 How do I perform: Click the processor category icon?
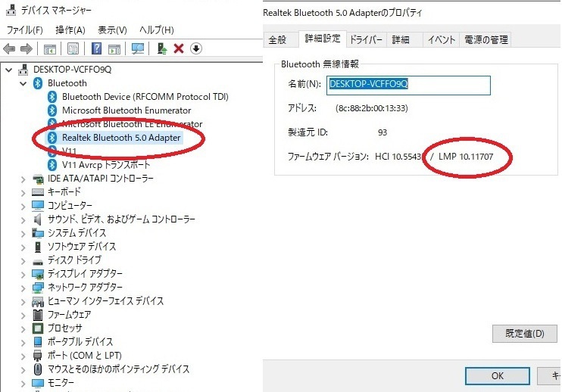38,328
